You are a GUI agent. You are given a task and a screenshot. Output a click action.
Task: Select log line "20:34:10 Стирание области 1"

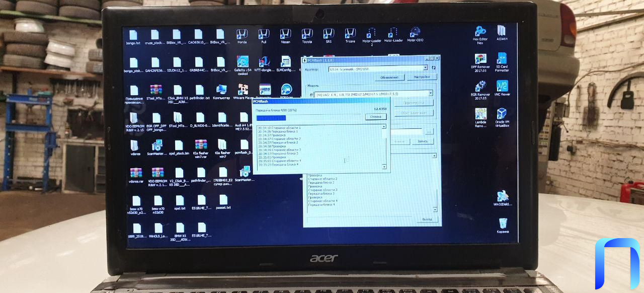279,128
